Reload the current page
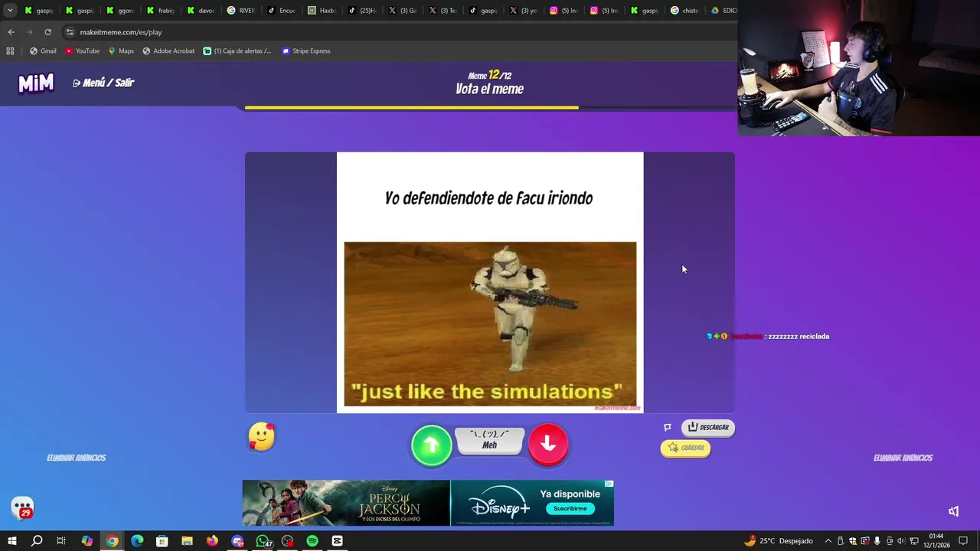 tap(47, 32)
